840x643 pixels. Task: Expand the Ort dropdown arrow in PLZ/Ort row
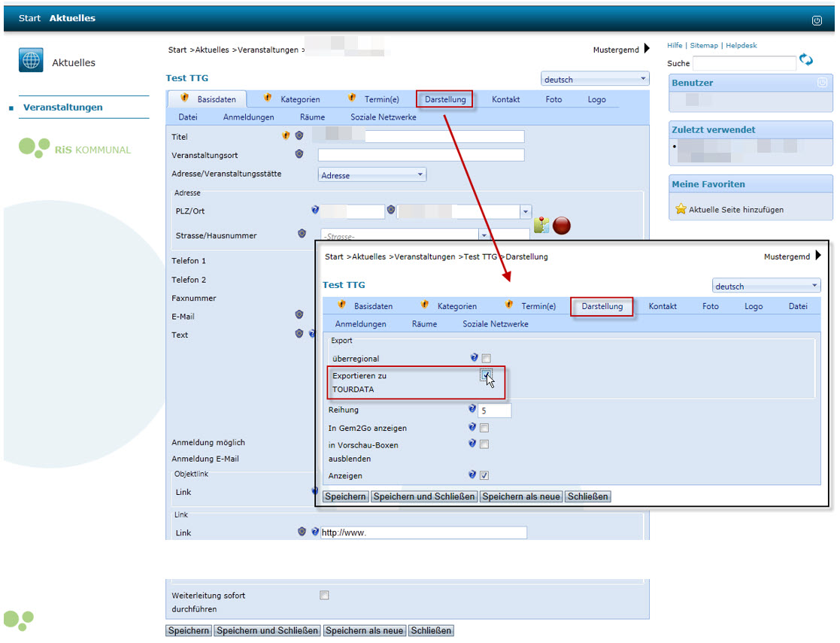point(525,211)
